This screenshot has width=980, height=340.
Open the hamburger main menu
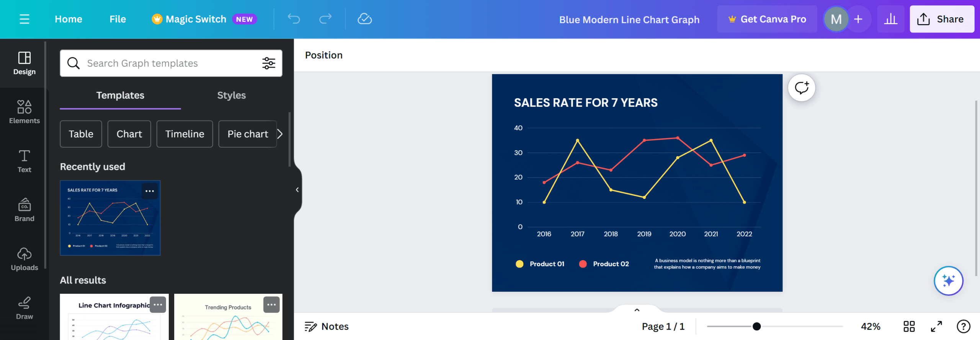24,19
